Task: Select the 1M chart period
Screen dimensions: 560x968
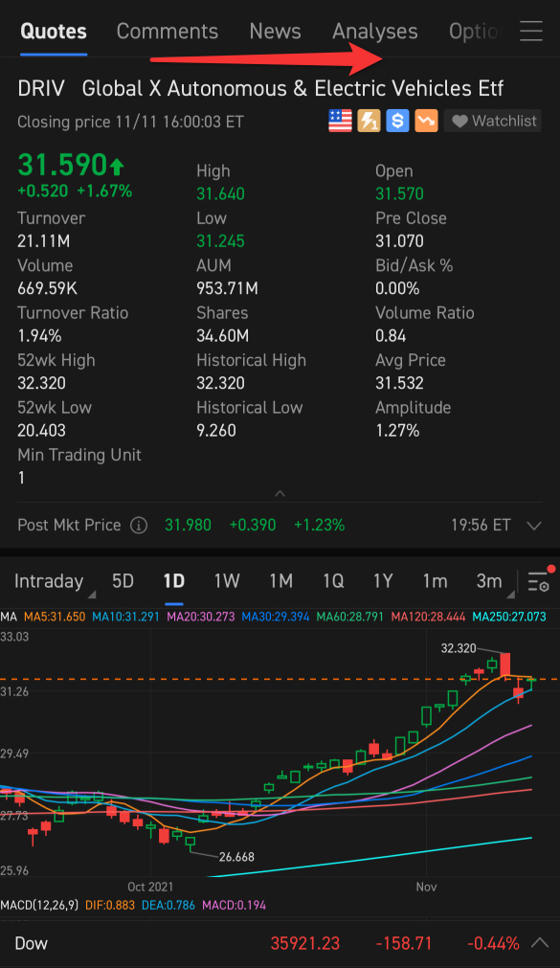Action: [x=280, y=581]
